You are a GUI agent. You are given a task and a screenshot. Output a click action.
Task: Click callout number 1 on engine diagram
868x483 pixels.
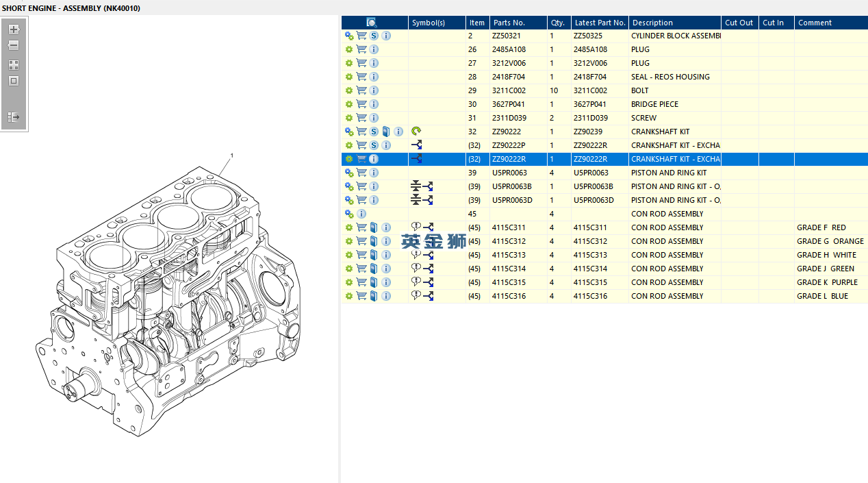click(x=232, y=156)
